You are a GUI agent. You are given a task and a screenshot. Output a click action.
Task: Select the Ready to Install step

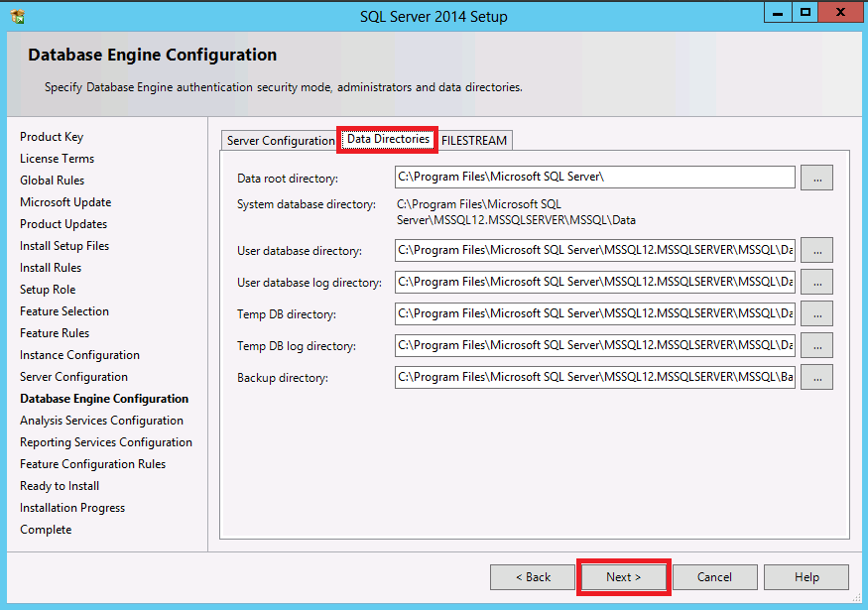tap(60, 486)
